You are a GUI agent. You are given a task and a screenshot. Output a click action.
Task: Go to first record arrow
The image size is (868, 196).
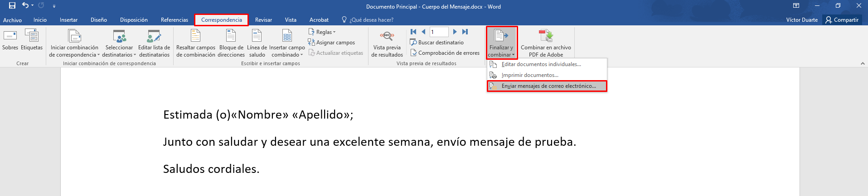(x=413, y=32)
